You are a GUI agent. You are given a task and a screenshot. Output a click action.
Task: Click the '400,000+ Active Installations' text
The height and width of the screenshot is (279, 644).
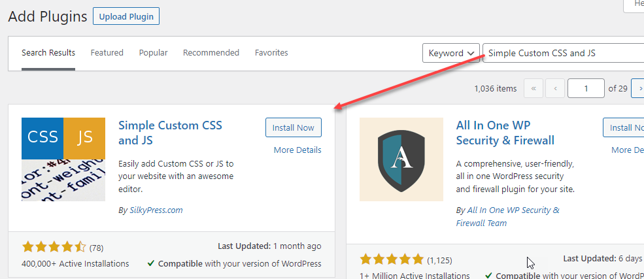[x=75, y=263]
